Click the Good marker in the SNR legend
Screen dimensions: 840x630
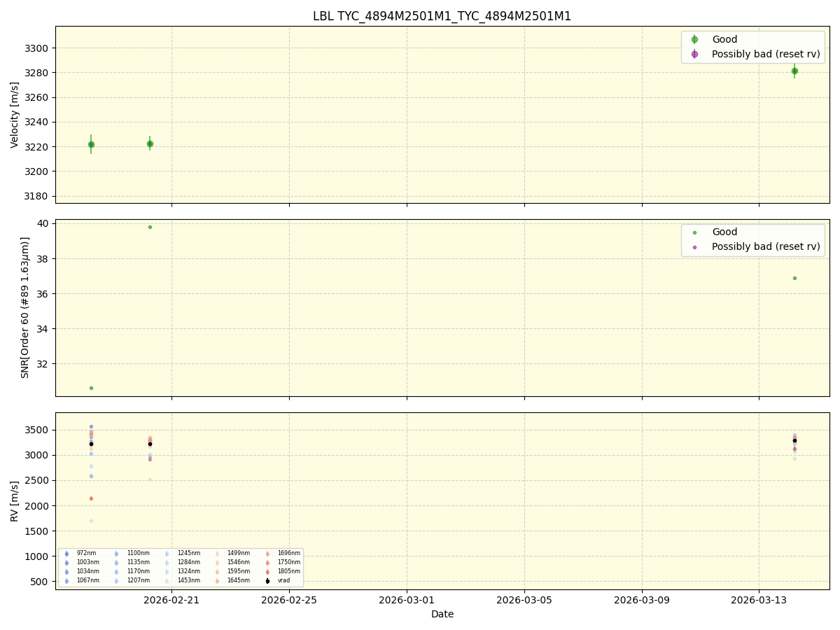694,232
